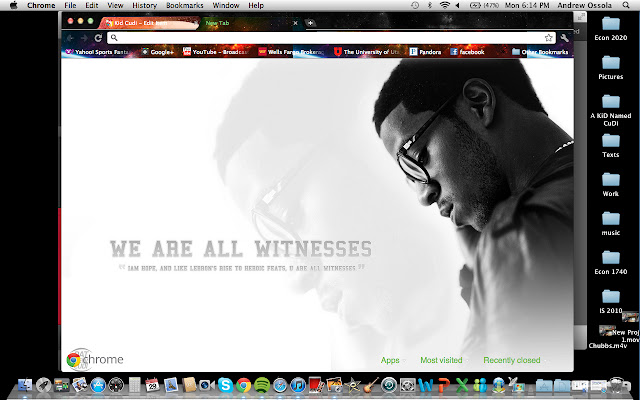Open iTunes from the dock

298,385
